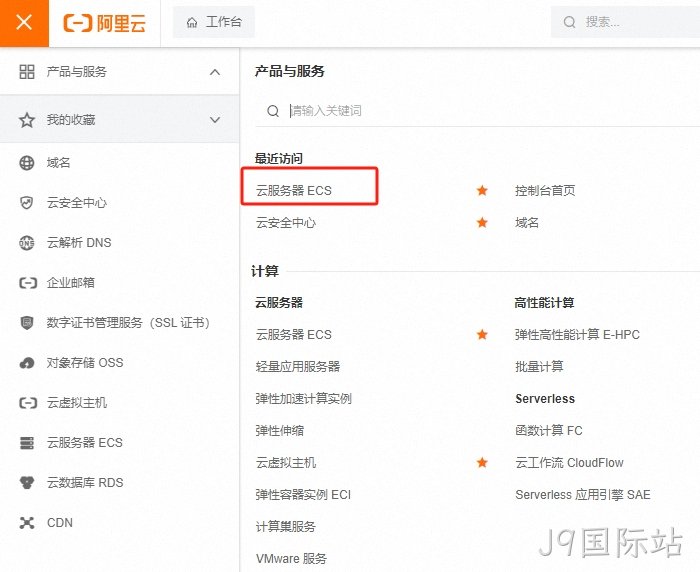Image resolution: width=700 pixels, height=572 pixels.
Task: Open 域名 under 最近访问
Action: 527,222
